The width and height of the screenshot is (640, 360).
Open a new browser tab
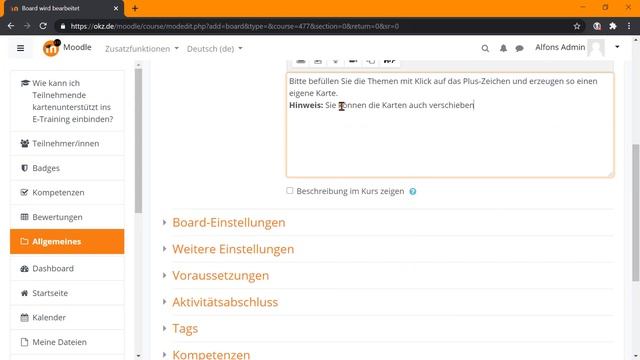pyautogui.click(x=135, y=8)
